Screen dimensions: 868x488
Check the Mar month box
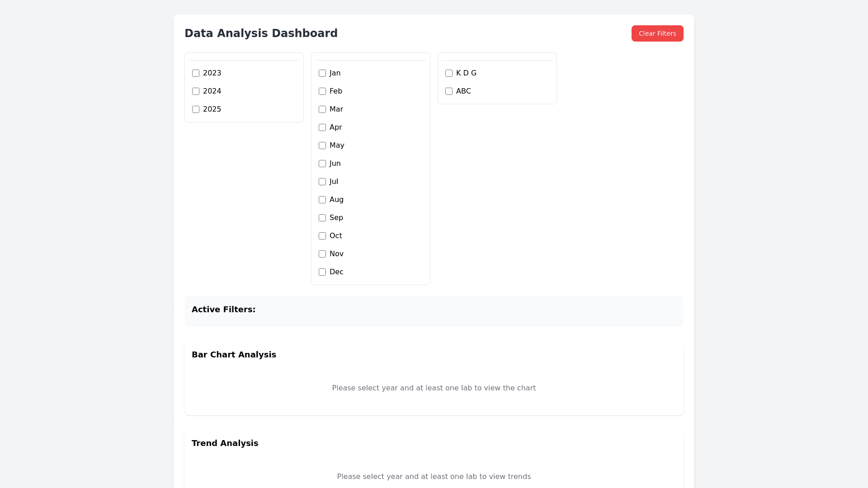[x=322, y=109]
